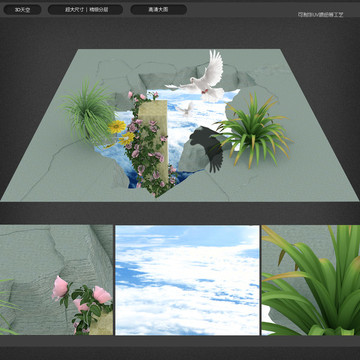Click the "高清大图" pill label
The height and width of the screenshot is (360, 360).
[x=158, y=10]
